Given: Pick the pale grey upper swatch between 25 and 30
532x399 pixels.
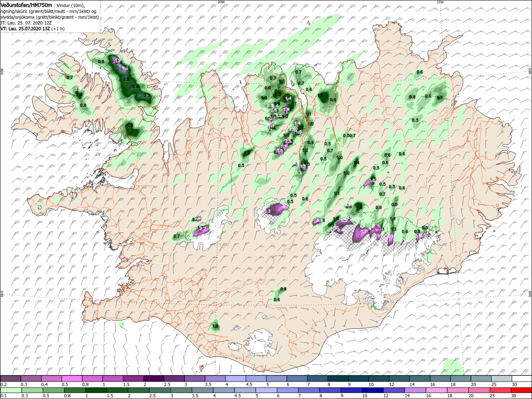Looking at the screenshot, I should pos(501,379).
